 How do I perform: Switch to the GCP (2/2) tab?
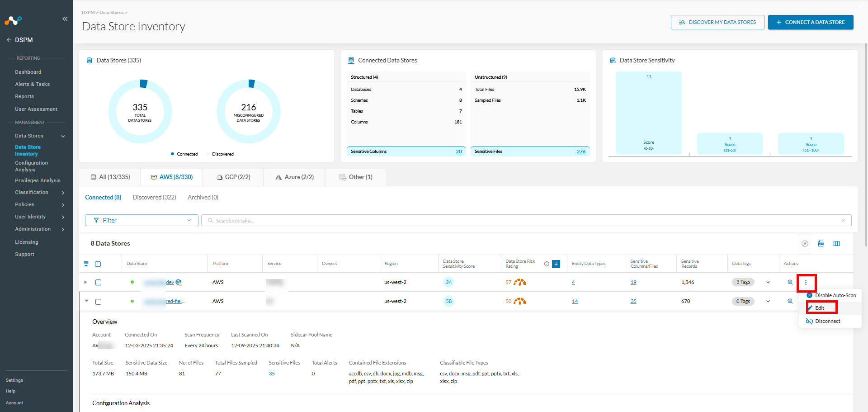(233, 177)
